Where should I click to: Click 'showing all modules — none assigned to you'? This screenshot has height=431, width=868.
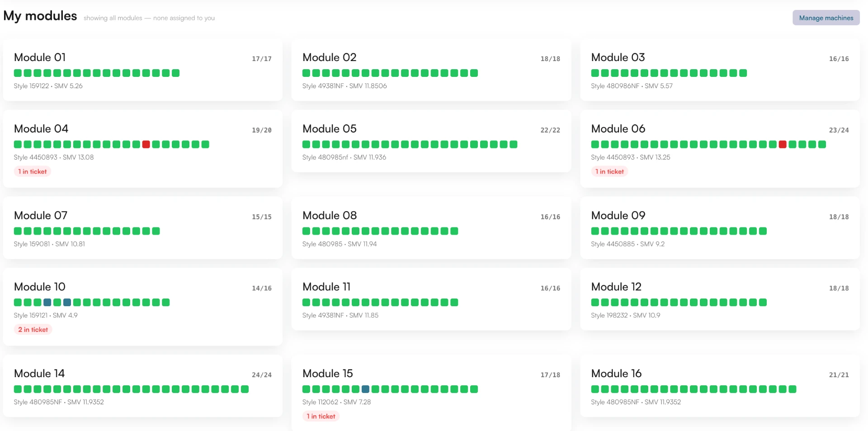(x=149, y=18)
